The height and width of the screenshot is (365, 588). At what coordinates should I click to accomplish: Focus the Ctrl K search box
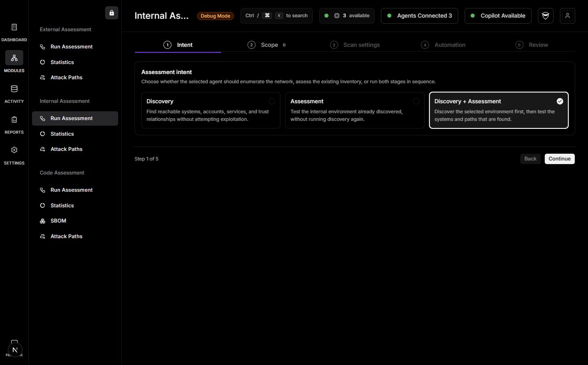(x=276, y=16)
